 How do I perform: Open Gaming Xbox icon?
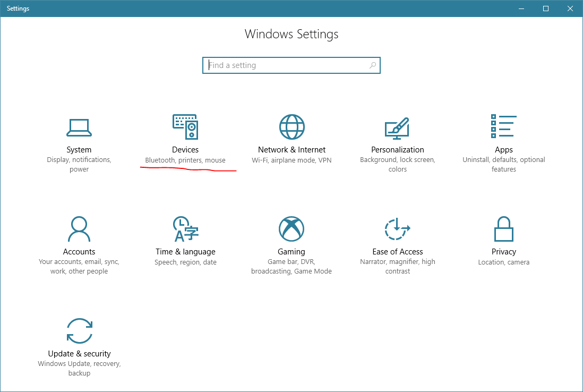click(291, 229)
